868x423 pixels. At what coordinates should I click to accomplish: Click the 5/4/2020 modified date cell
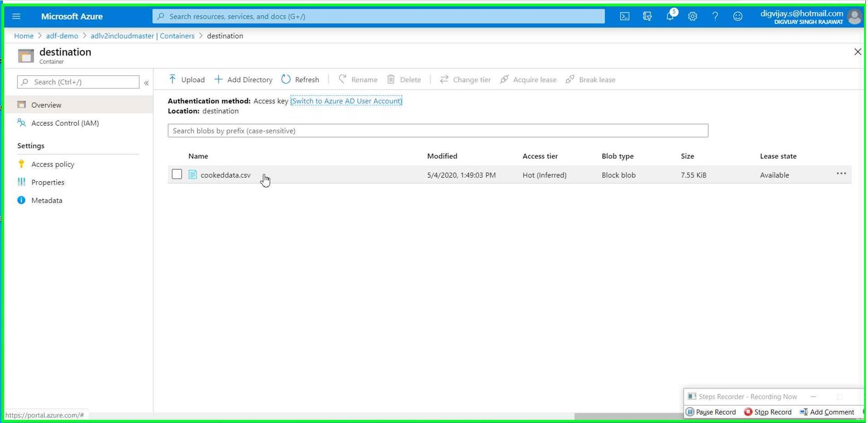tap(461, 175)
